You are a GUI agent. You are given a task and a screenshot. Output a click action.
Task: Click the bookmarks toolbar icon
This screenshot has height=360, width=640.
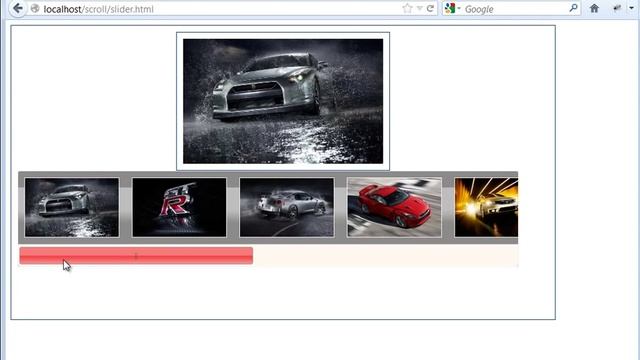[617, 8]
